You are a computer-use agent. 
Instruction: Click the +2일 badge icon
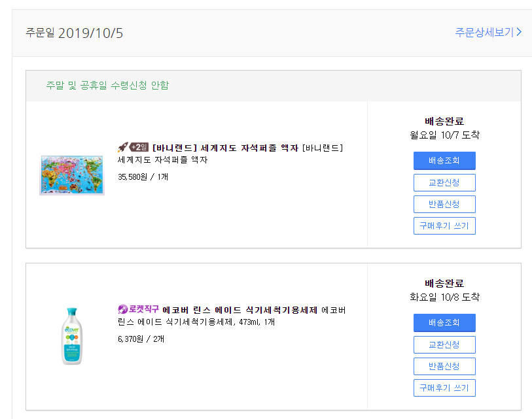(138, 148)
